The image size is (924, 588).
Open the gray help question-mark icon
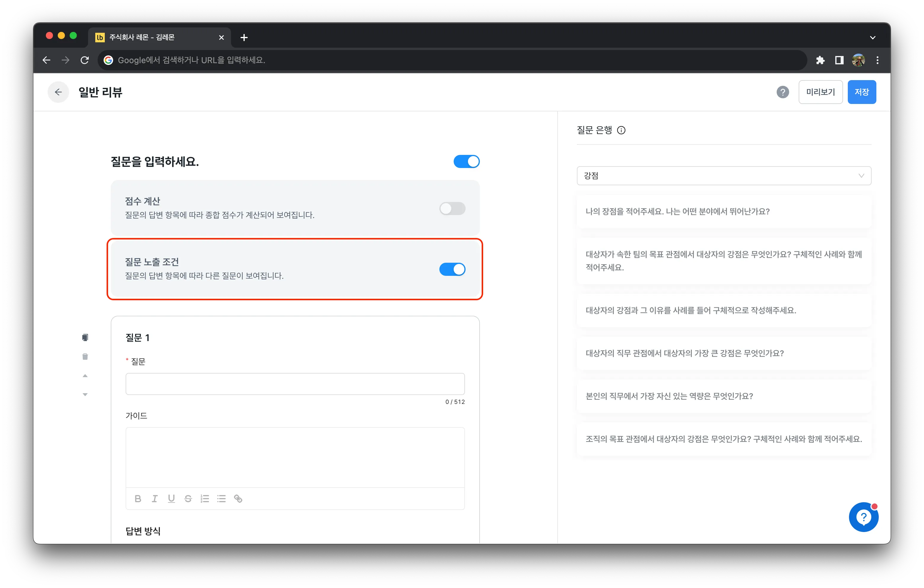[783, 92]
